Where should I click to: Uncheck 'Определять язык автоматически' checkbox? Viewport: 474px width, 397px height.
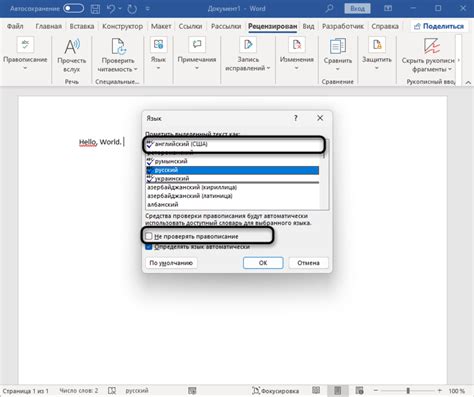coord(149,247)
